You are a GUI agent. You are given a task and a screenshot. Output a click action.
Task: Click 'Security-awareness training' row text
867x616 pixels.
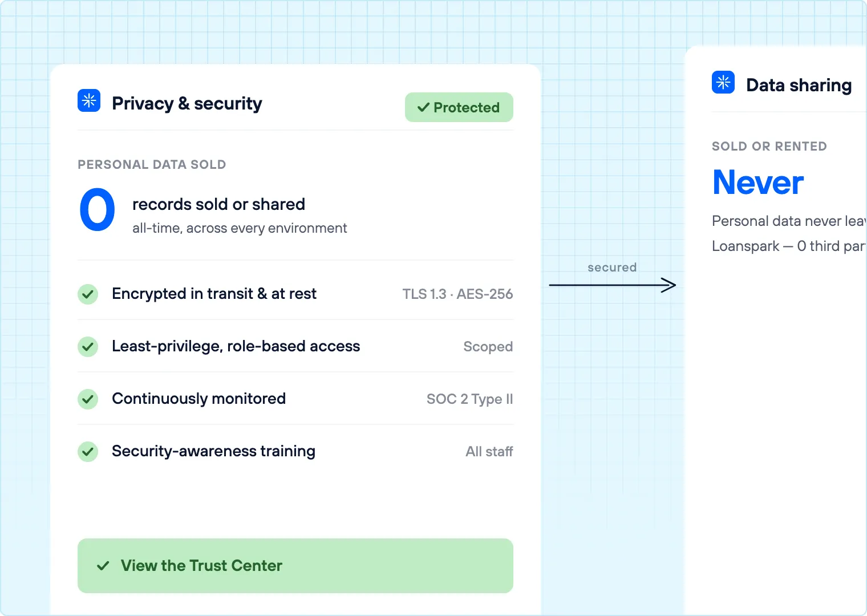[x=213, y=451]
